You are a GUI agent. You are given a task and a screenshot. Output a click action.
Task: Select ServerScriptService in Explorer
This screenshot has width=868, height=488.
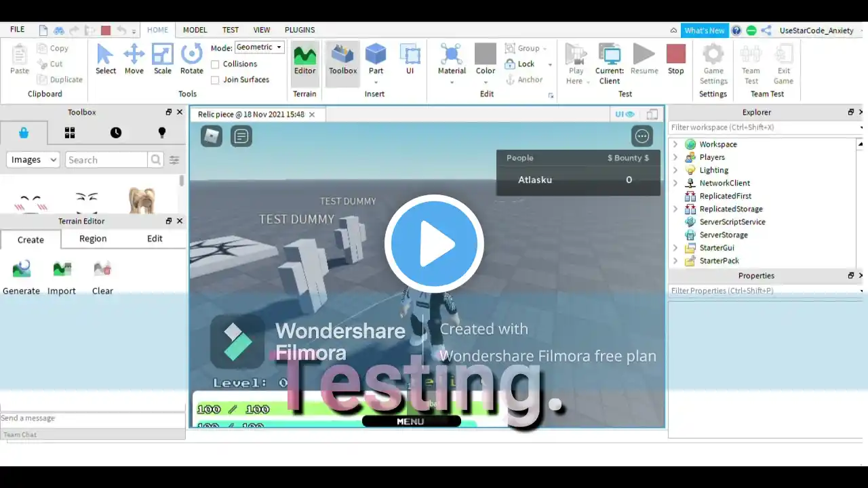732,222
